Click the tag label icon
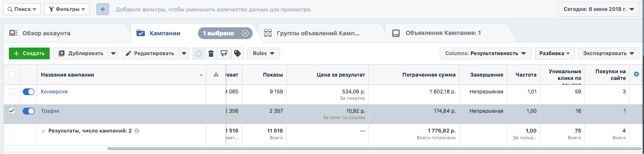Viewport: 644px width, 154px height. click(x=237, y=53)
